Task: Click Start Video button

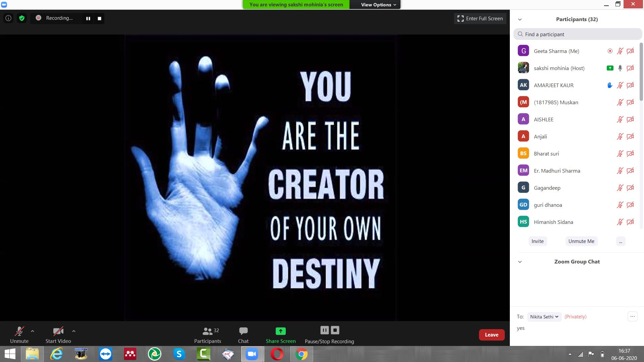Action: [x=58, y=335]
